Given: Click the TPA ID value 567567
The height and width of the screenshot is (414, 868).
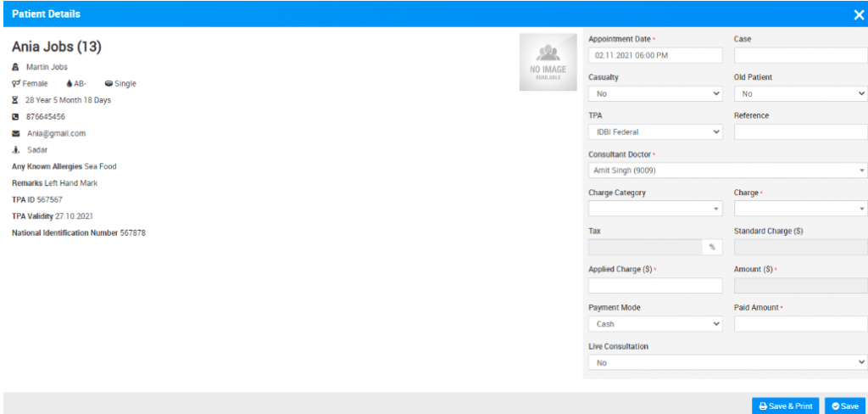Looking at the screenshot, I should pyautogui.click(x=49, y=199).
